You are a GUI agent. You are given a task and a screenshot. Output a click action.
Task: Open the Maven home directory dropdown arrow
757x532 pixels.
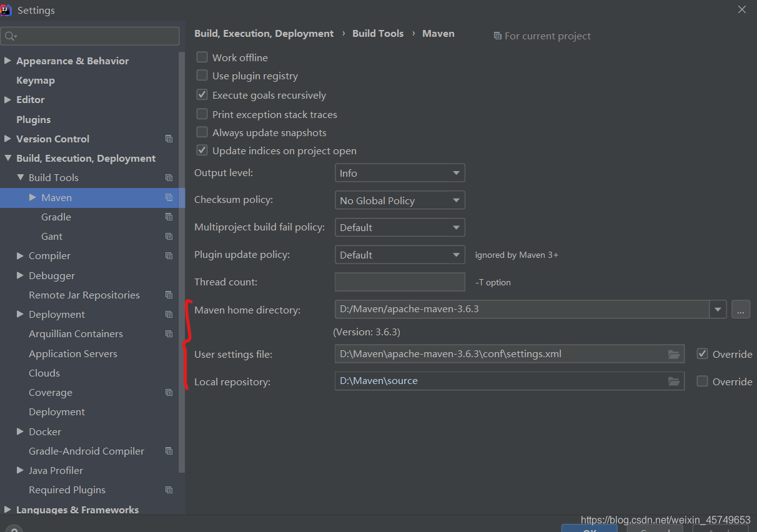[718, 309]
